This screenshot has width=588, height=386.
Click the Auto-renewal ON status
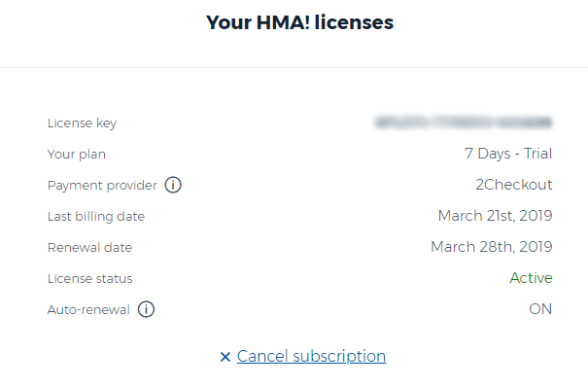click(540, 309)
